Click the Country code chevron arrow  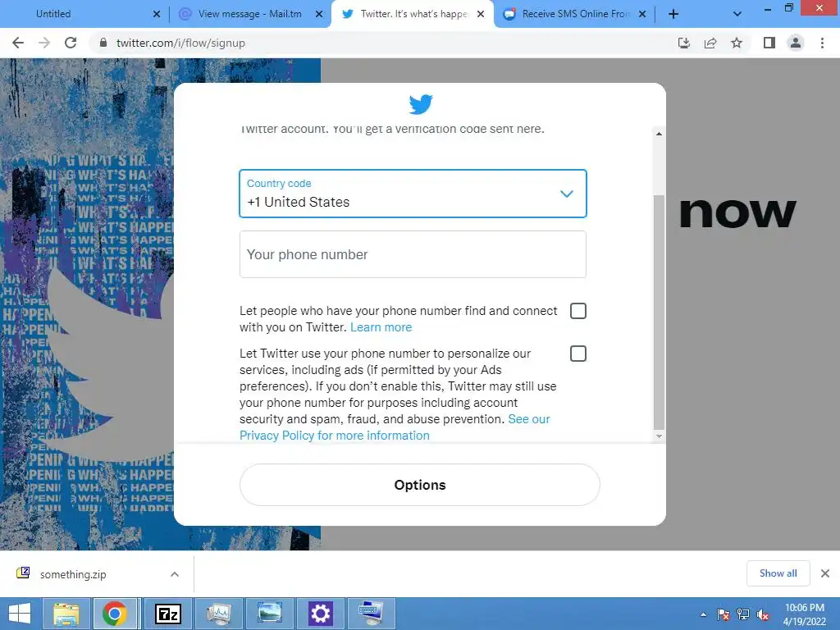(567, 194)
